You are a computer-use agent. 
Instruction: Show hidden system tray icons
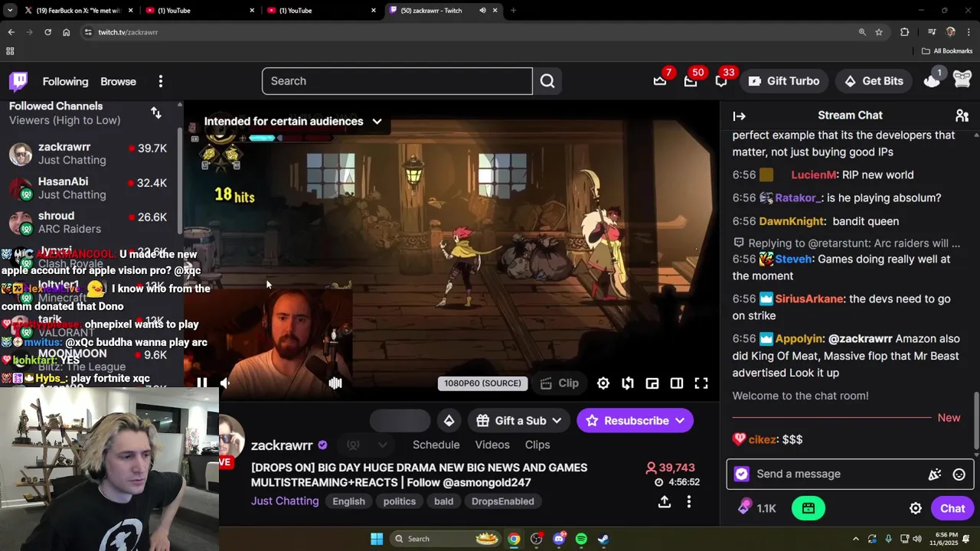856,539
